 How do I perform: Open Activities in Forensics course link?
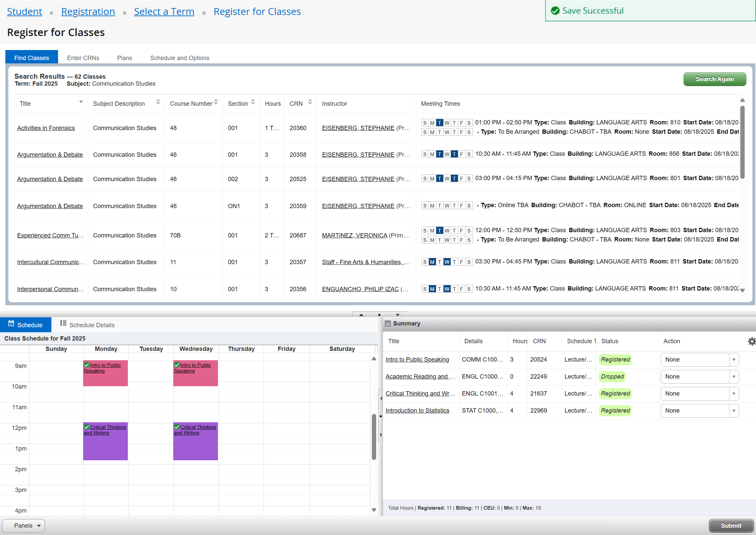[46, 128]
